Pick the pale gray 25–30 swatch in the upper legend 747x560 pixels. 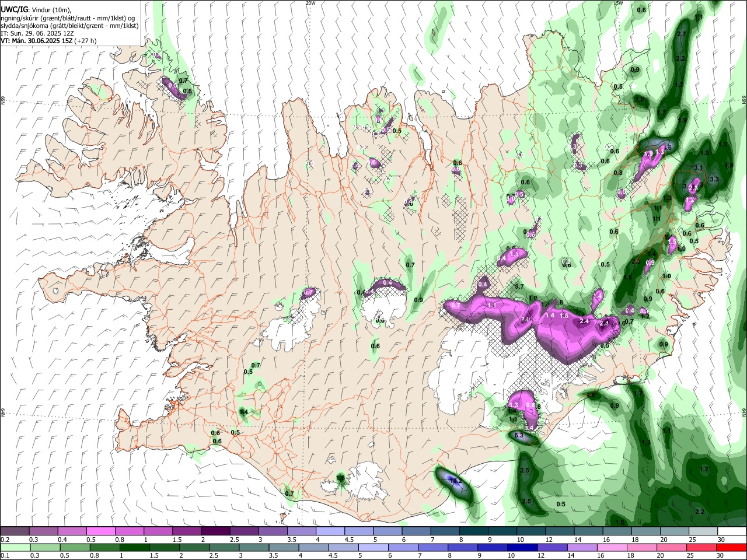coord(703,531)
